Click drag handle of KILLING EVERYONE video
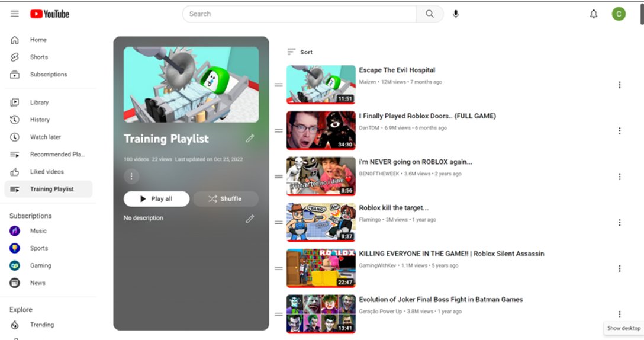The image size is (644, 340). (x=278, y=268)
